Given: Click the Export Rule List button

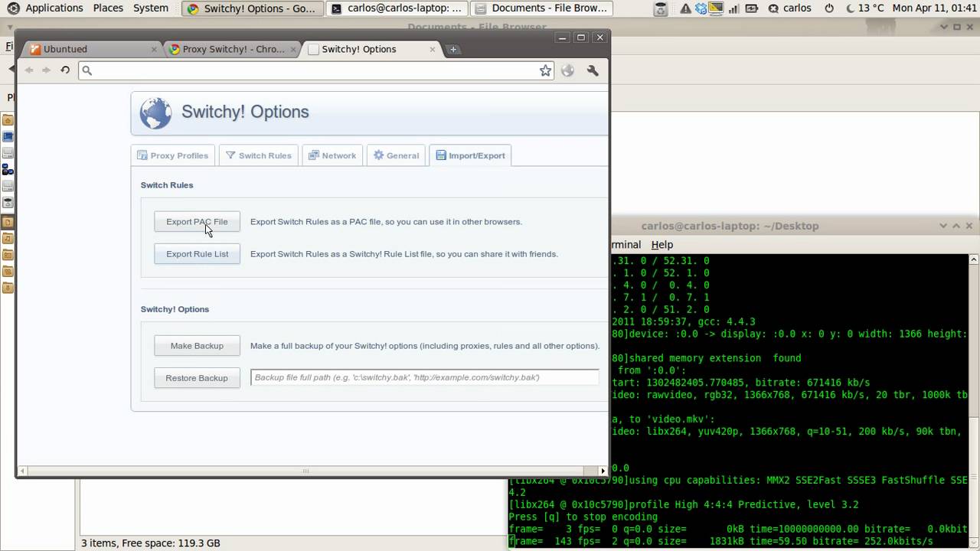Looking at the screenshot, I should 197,254.
